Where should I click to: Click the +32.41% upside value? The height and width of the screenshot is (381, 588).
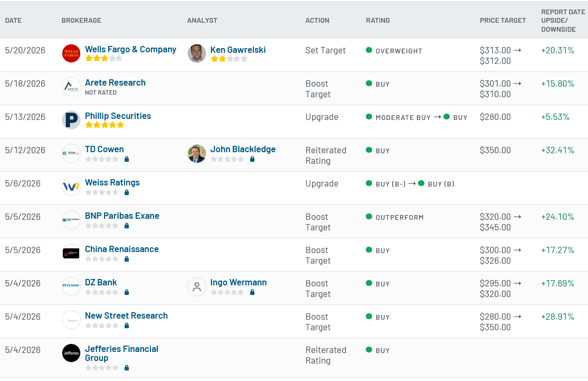coord(557,150)
